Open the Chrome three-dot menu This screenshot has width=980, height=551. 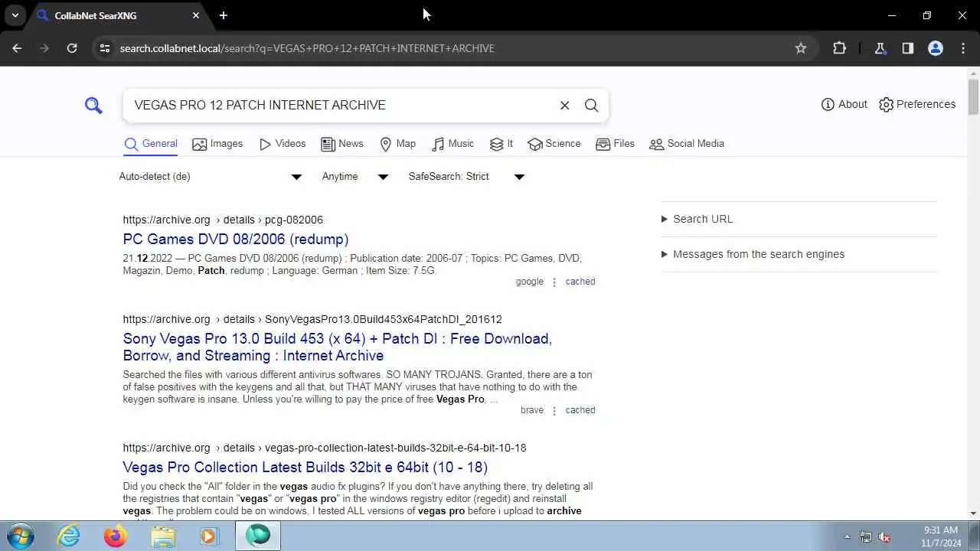pyautogui.click(x=963, y=48)
